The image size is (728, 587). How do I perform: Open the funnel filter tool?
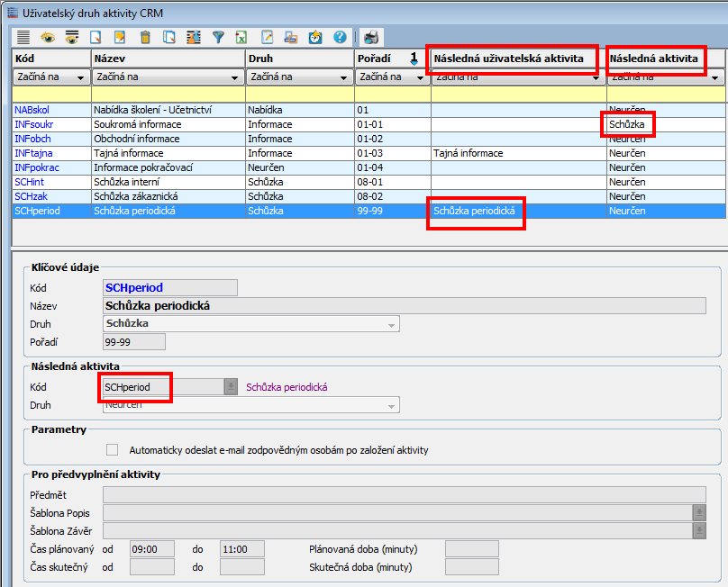click(218, 37)
